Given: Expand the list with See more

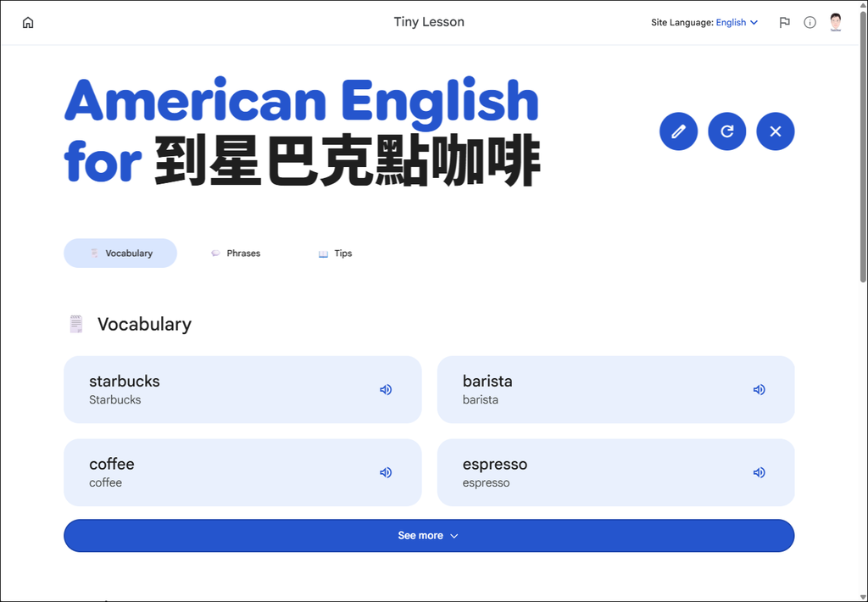Looking at the screenshot, I should click(429, 536).
